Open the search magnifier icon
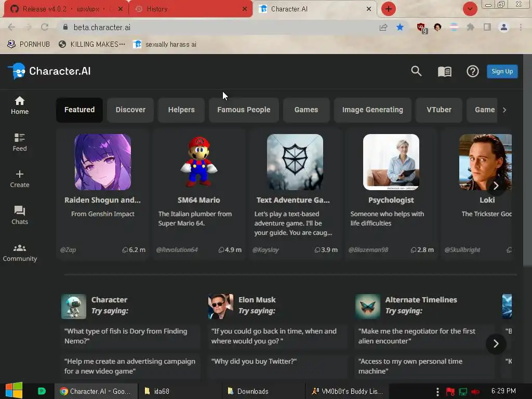This screenshot has height=399, width=532. pos(416,71)
